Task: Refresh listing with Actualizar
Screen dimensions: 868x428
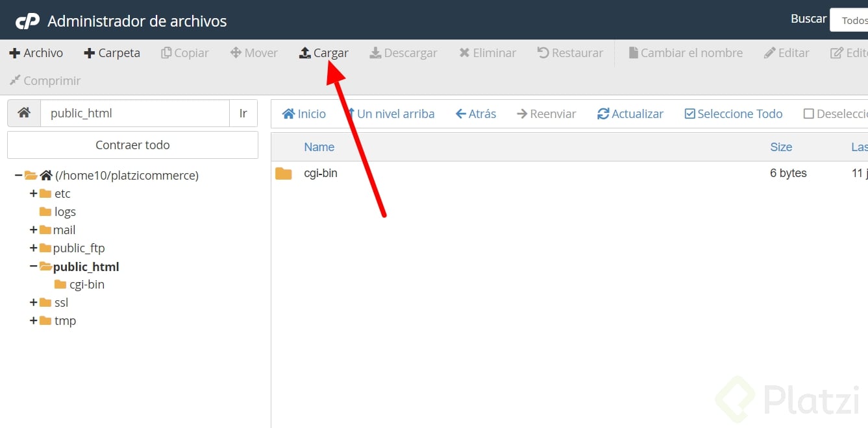Action: coord(630,114)
